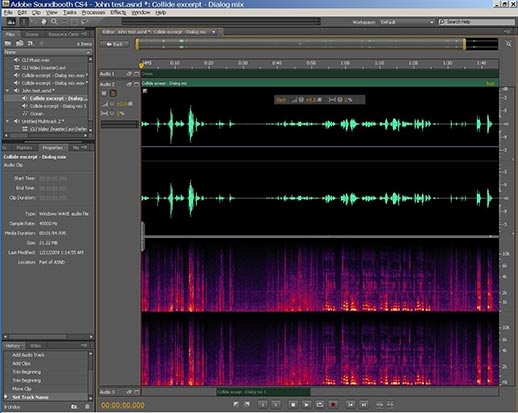
Task: Open the Effects menu
Action: (x=118, y=12)
